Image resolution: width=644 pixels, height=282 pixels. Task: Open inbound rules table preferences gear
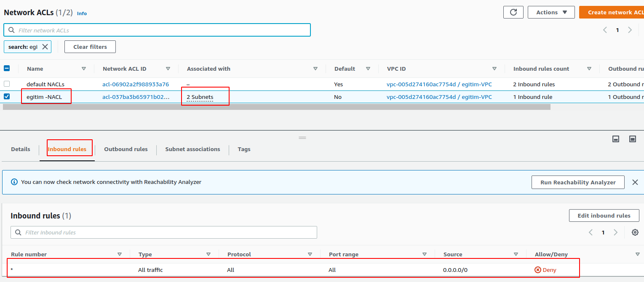635,232
